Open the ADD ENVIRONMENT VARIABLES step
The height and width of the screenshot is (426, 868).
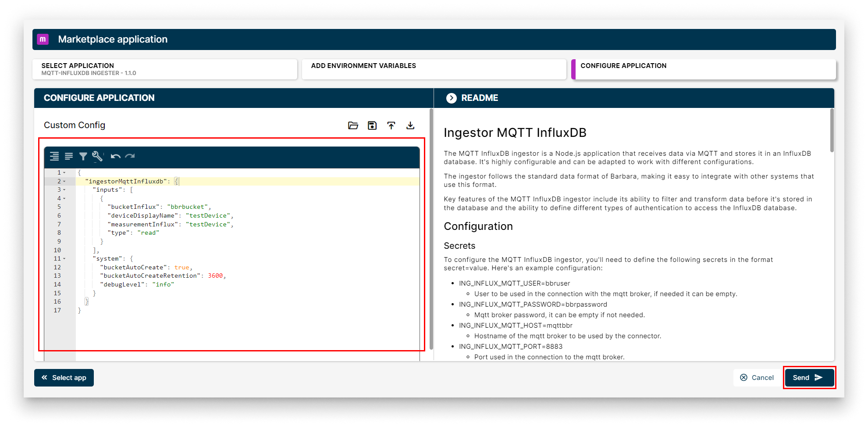pyautogui.click(x=434, y=69)
